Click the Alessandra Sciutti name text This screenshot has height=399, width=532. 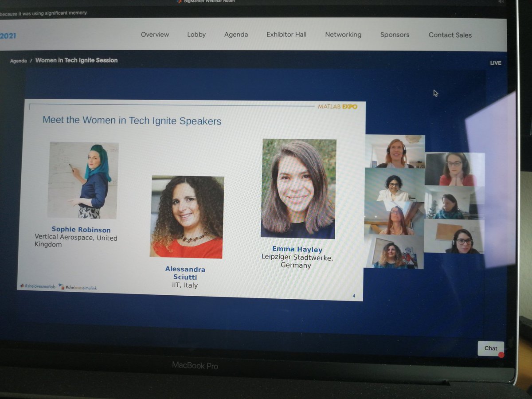pyautogui.click(x=185, y=273)
